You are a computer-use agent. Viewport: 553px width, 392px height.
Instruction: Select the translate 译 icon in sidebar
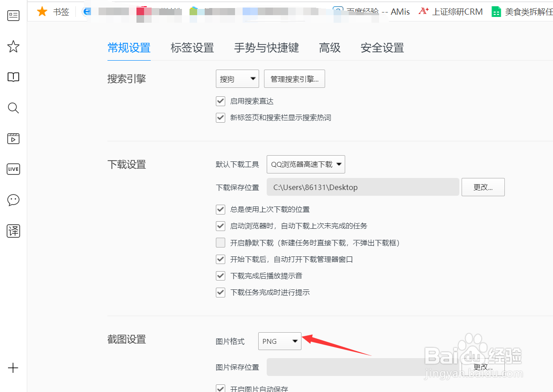(13, 231)
